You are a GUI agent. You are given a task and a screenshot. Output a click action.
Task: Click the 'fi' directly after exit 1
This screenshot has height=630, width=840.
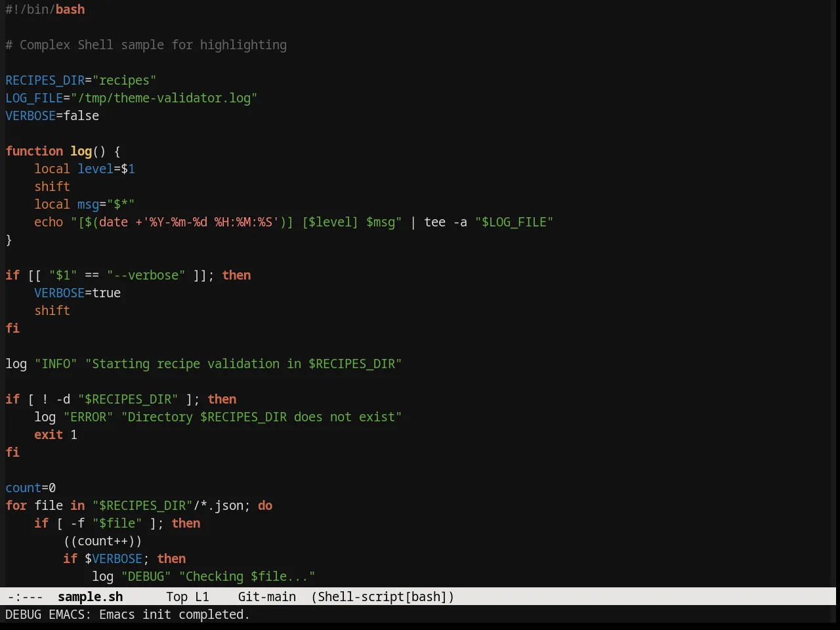click(x=12, y=452)
